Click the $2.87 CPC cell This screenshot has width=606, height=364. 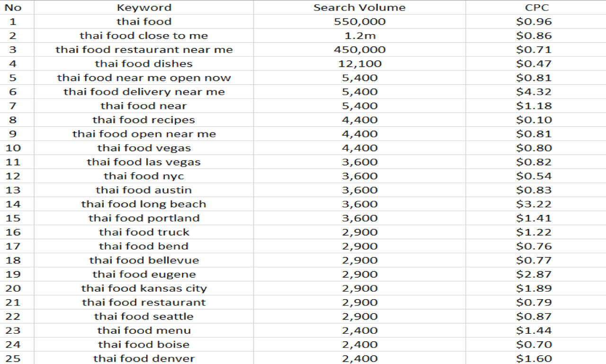[534, 275]
